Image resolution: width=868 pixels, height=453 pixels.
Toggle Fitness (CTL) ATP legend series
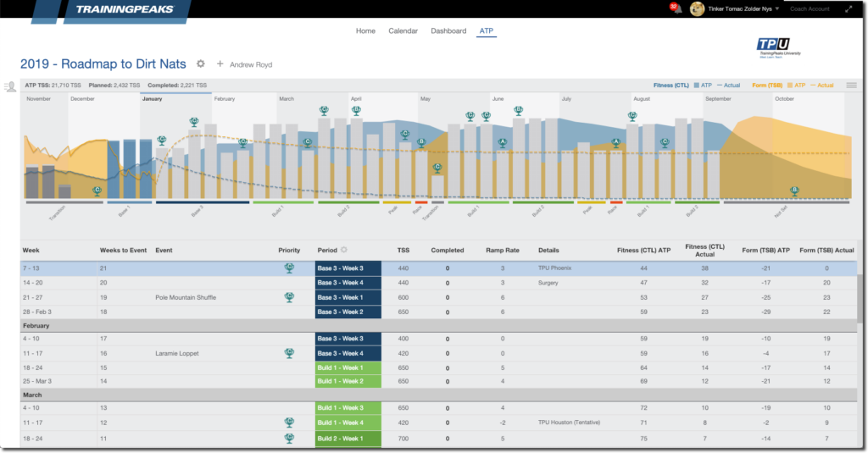coord(703,86)
